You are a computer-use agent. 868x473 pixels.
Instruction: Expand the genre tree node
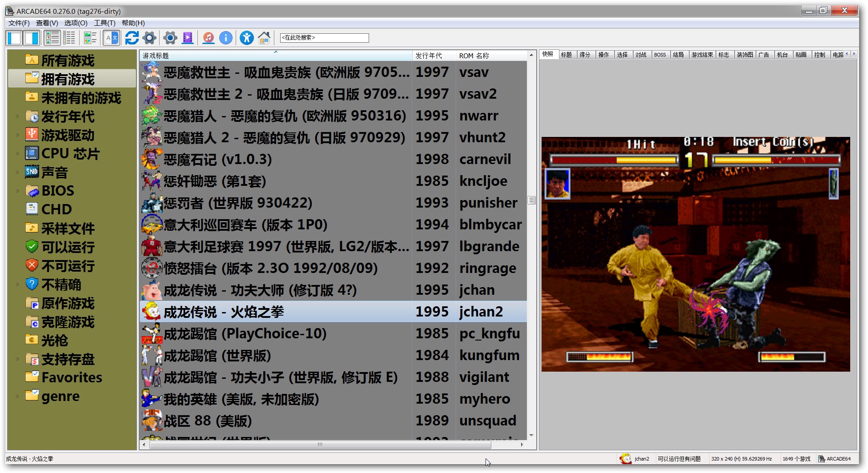point(17,396)
